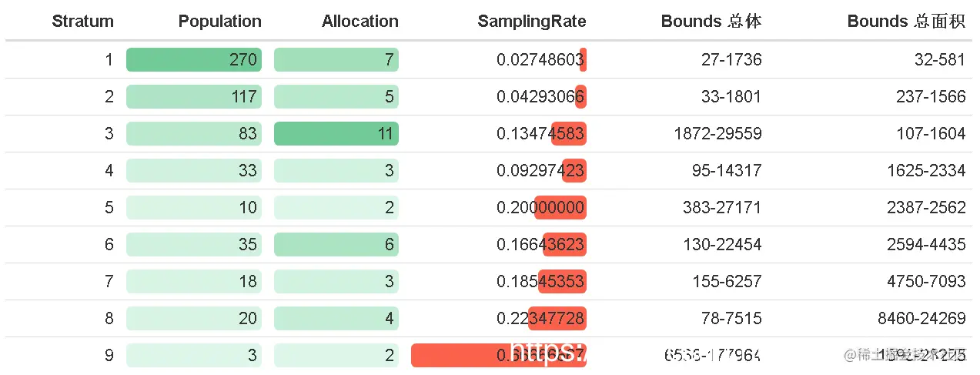Click the Stratum column header

point(82,22)
